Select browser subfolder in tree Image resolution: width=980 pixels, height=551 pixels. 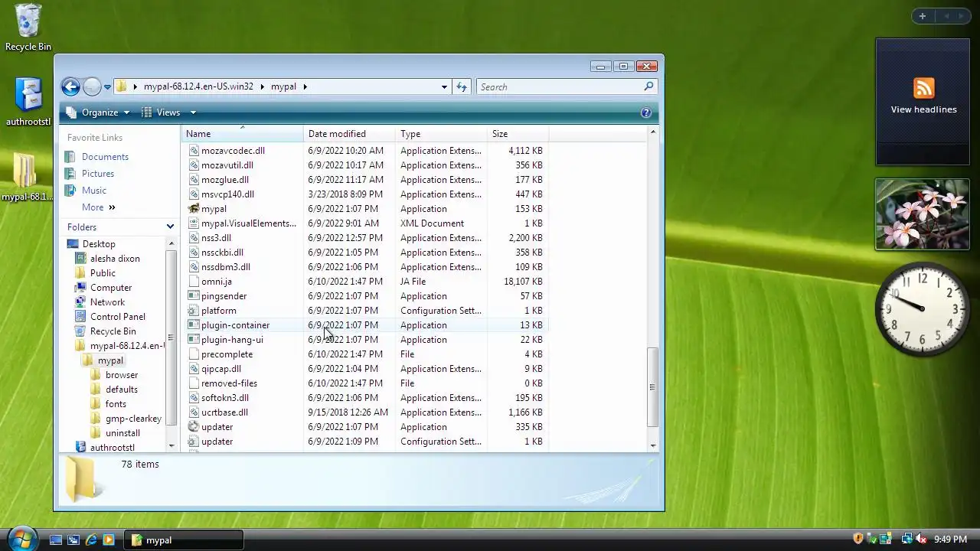pos(122,375)
